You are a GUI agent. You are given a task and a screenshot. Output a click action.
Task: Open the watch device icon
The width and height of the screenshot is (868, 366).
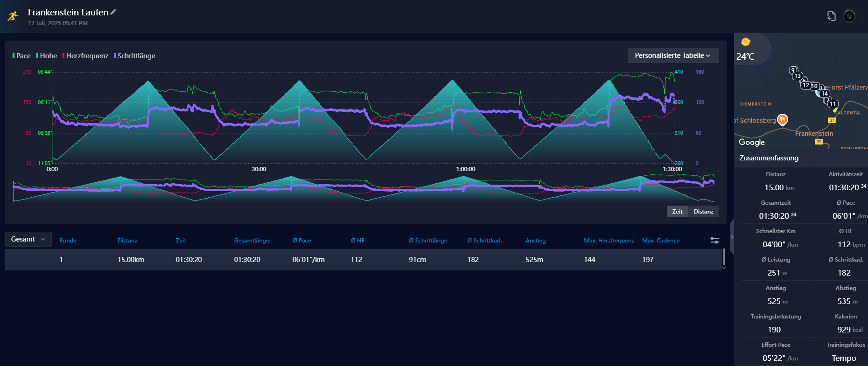(849, 16)
